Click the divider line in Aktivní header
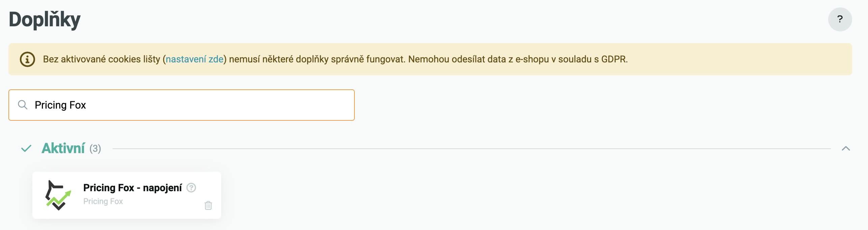Screen dimensions: 868x230 click(x=472, y=148)
